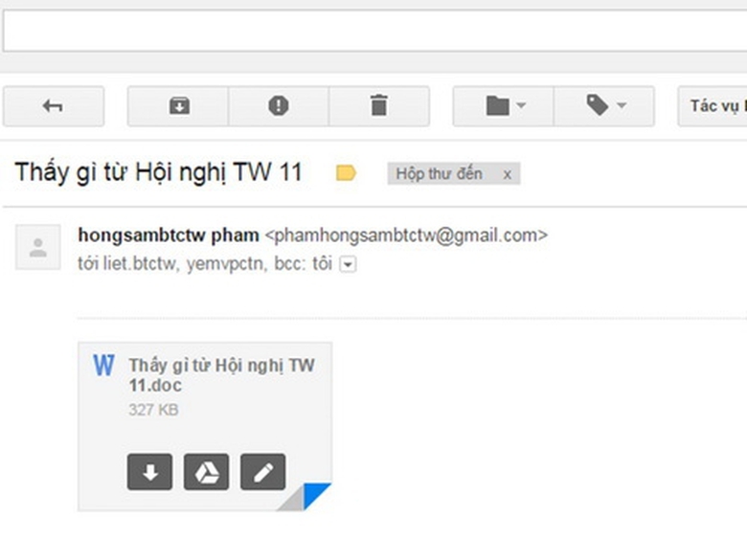Viewport: 747px width, 560px height.
Task: Save the attachment to Google Drive
Action: [x=206, y=472]
